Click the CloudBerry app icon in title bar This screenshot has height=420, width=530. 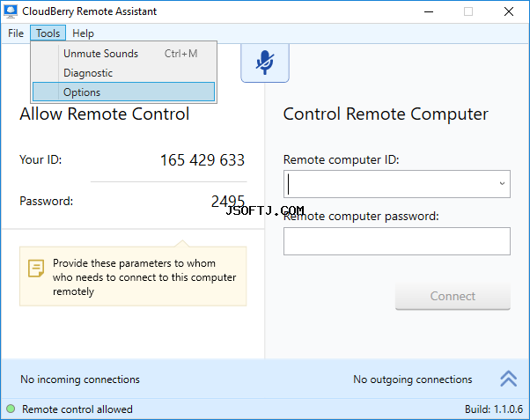[x=11, y=11]
